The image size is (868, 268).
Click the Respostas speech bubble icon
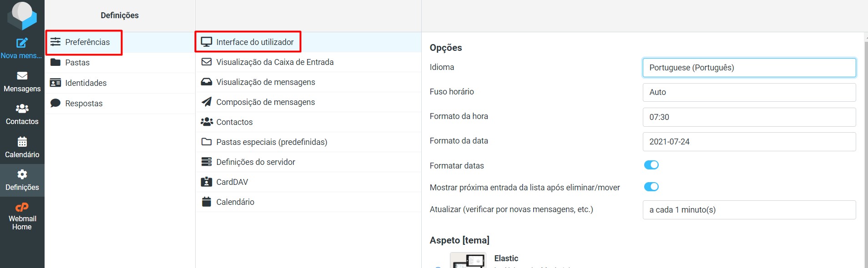(x=56, y=103)
